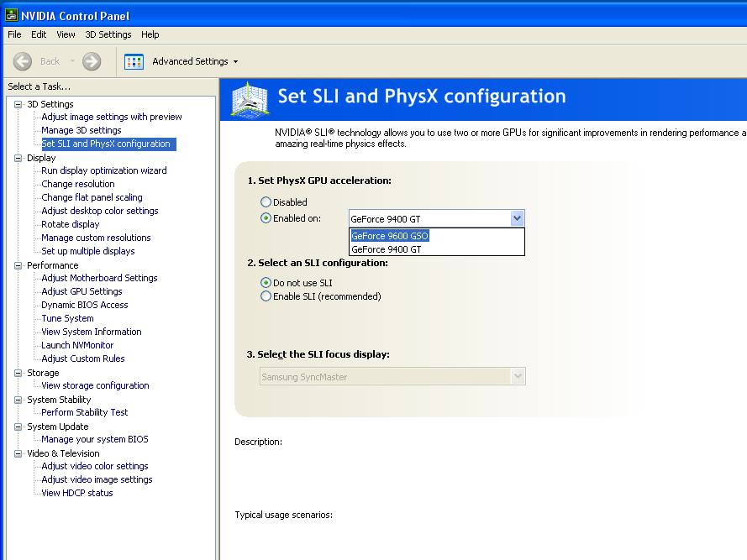The width and height of the screenshot is (747, 560).
Task: Open Adjust Motherboard Settings
Action: (x=99, y=278)
